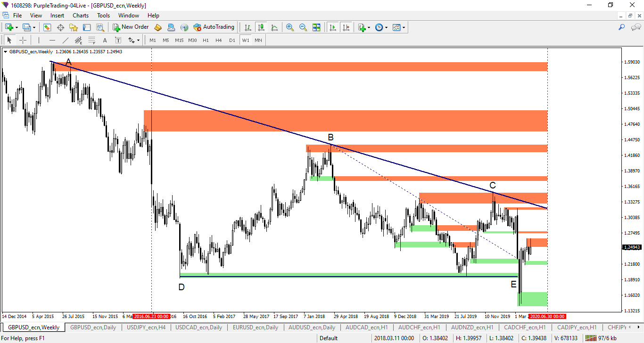Click the current price label 1.24943

coord(632,247)
